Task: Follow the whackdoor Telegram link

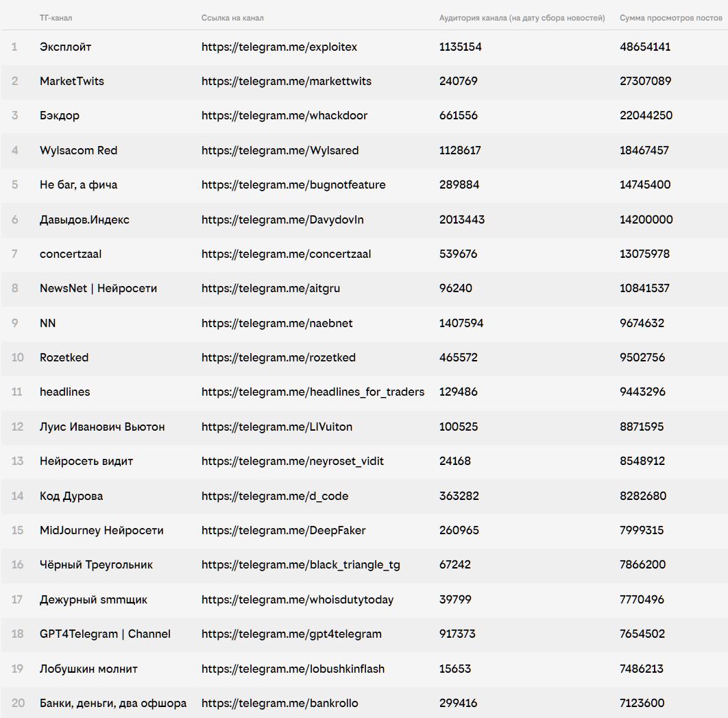Action: (x=284, y=116)
